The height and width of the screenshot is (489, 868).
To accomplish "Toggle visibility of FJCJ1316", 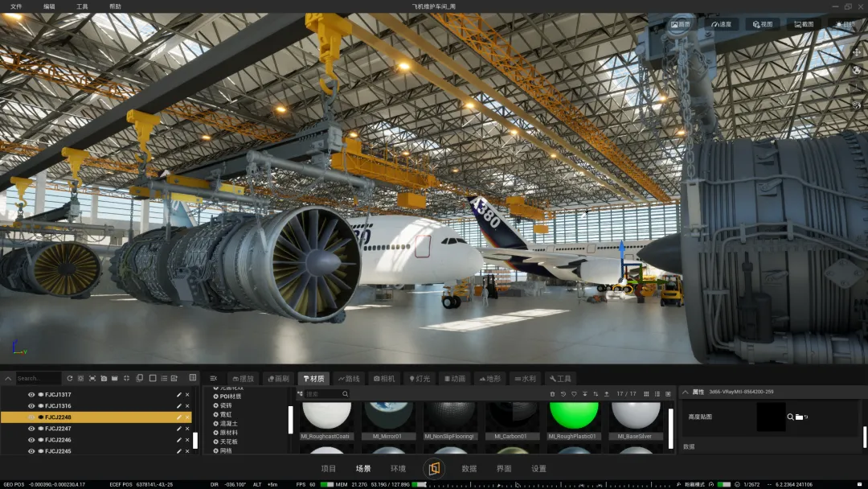I will click(31, 406).
